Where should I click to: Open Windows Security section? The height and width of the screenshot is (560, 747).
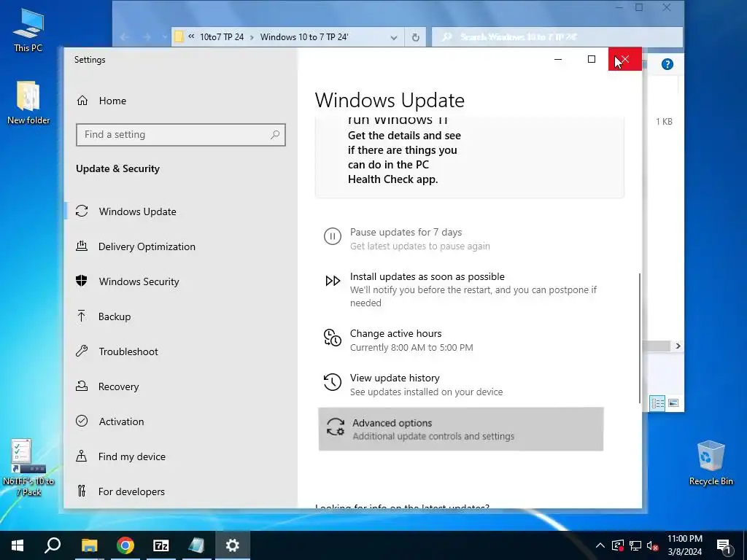[139, 281]
